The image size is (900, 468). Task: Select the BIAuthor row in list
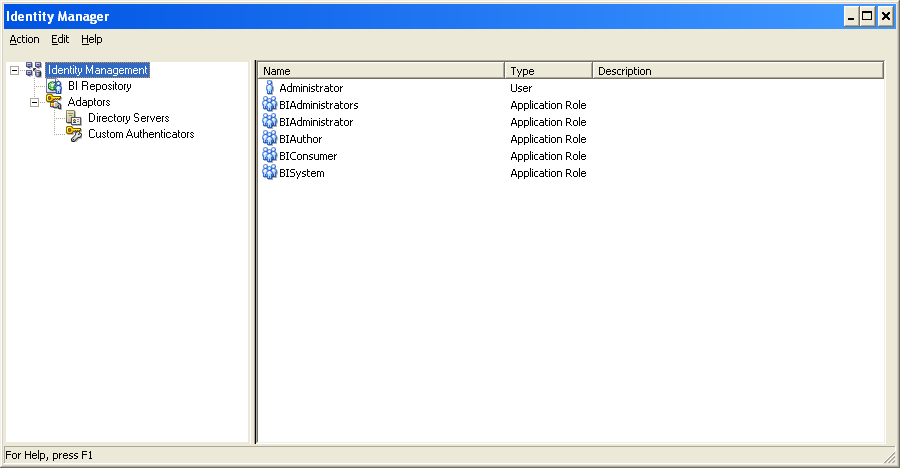300,139
